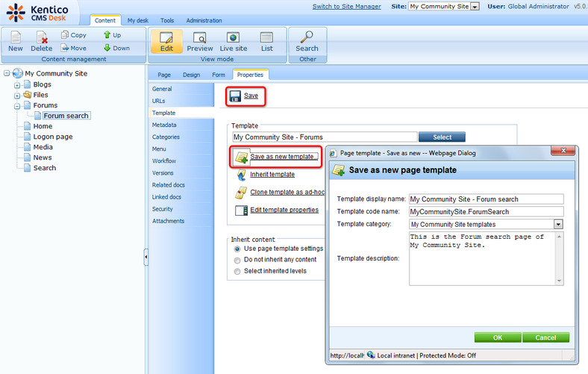Open the My desk main tab
Image resolution: width=588 pixels, height=374 pixels.
[x=137, y=20]
